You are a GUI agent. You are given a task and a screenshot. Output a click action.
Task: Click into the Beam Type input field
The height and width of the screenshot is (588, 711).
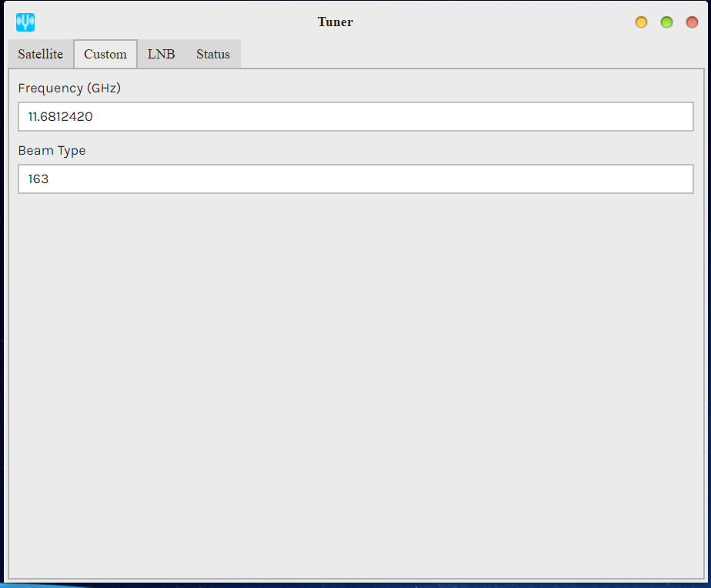356,179
